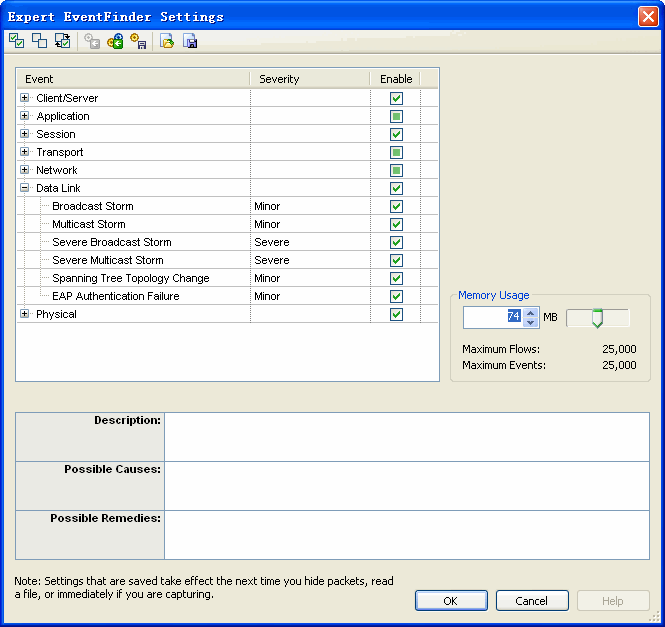The image size is (665, 627).
Task: Uncheck the EAP Authentication Failure checkbox
Action: point(396,296)
